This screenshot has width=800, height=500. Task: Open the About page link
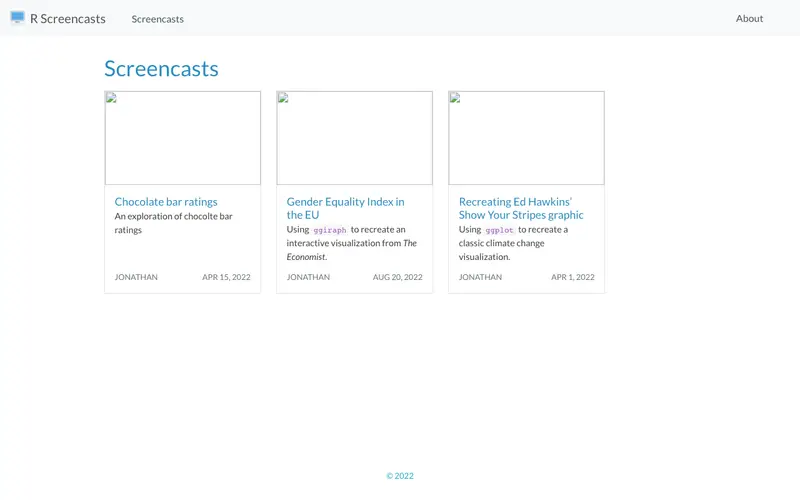pos(749,18)
